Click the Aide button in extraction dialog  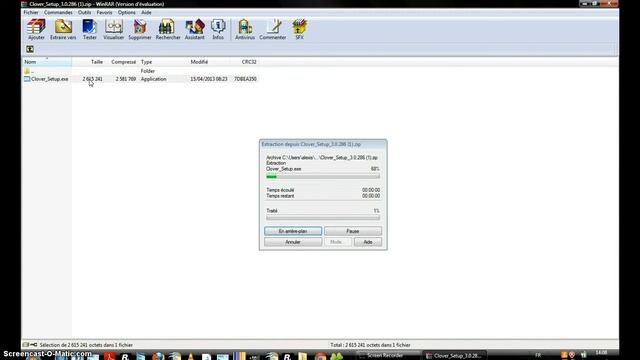click(368, 242)
